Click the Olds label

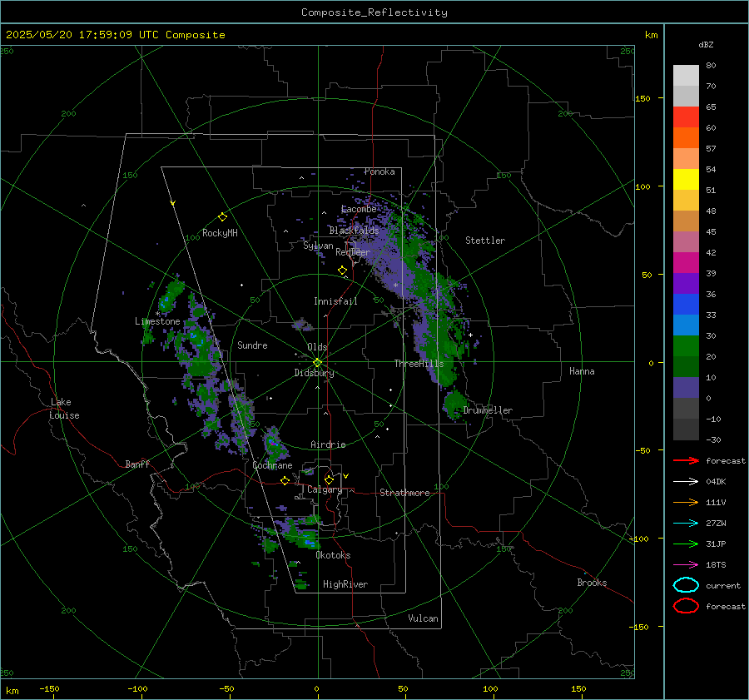(x=317, y=347)
